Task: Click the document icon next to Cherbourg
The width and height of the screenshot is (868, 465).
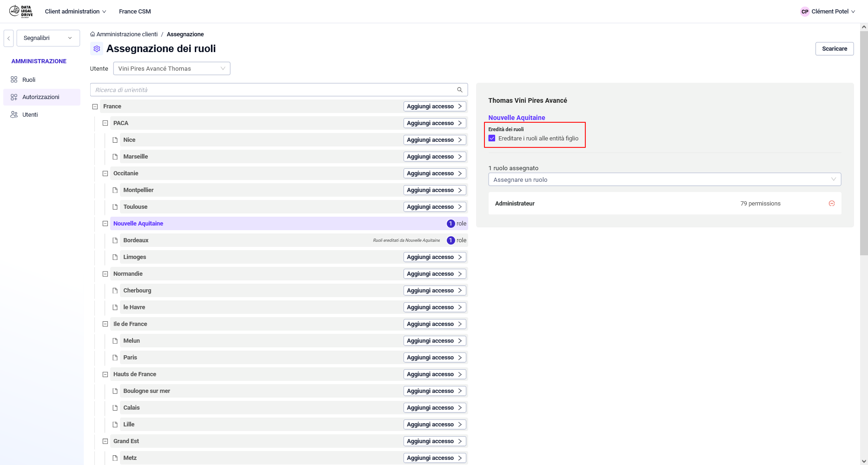Action: (x=115, y=291)
